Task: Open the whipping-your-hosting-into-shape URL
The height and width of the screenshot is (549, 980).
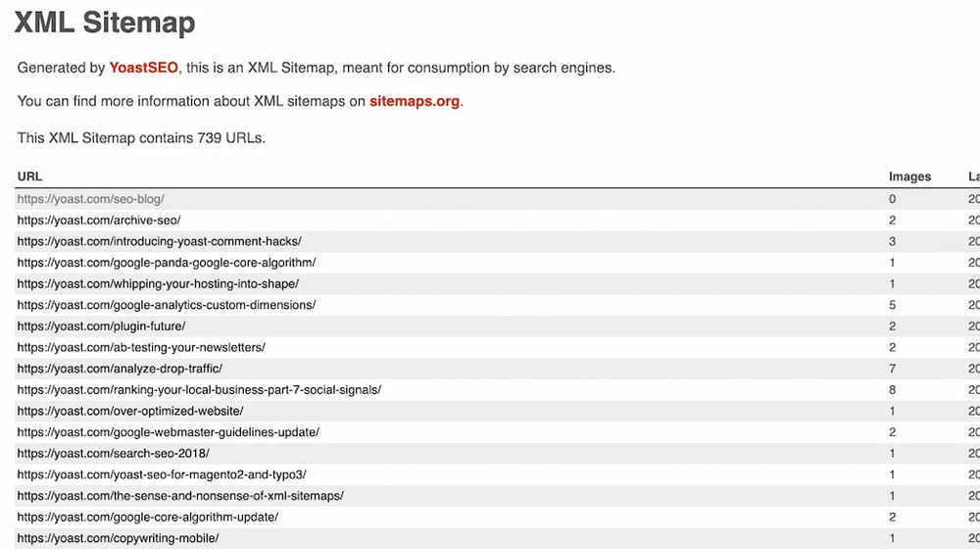Action: point(158,284)
